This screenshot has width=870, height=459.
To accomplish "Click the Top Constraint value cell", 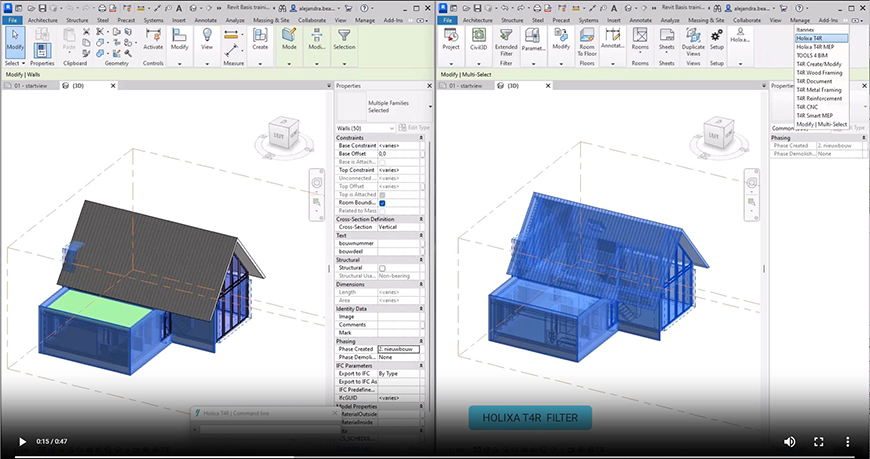I will click(x=398, y=170).
